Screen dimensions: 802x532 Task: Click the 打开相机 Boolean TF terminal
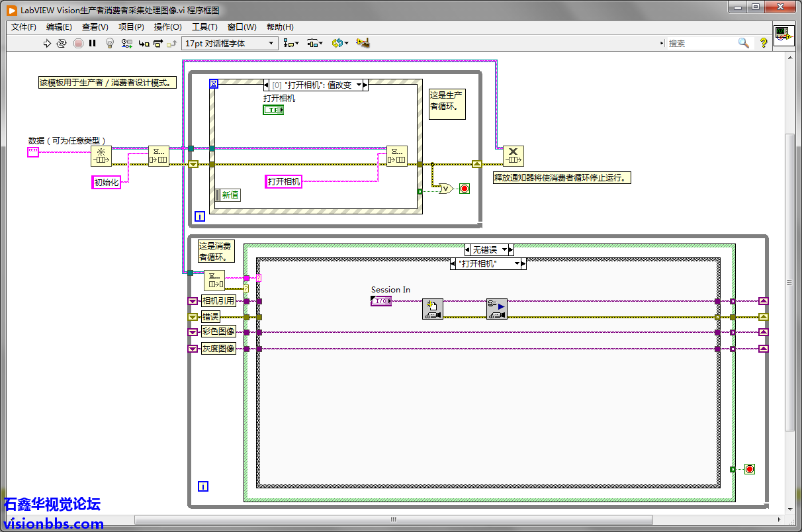pyautogui.click(x=273, y=110)
